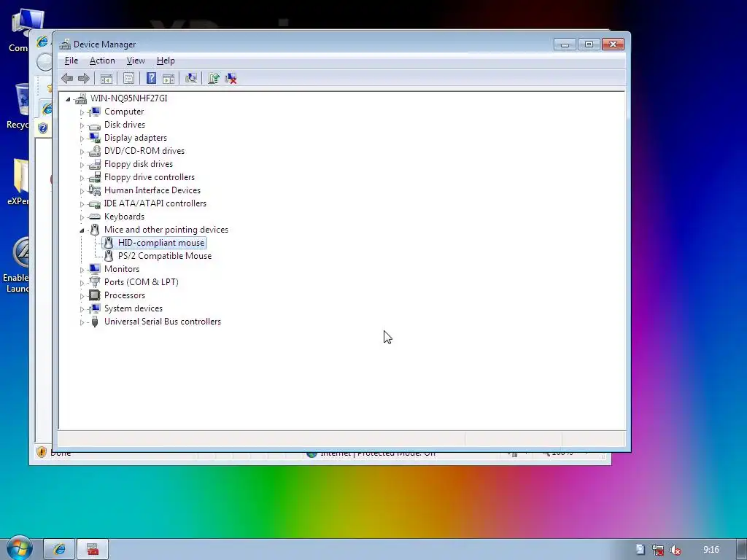Image resolution: width=747 pixels, height=560 pixels.
Task: Open the File menu
Action: click(71, 61)
